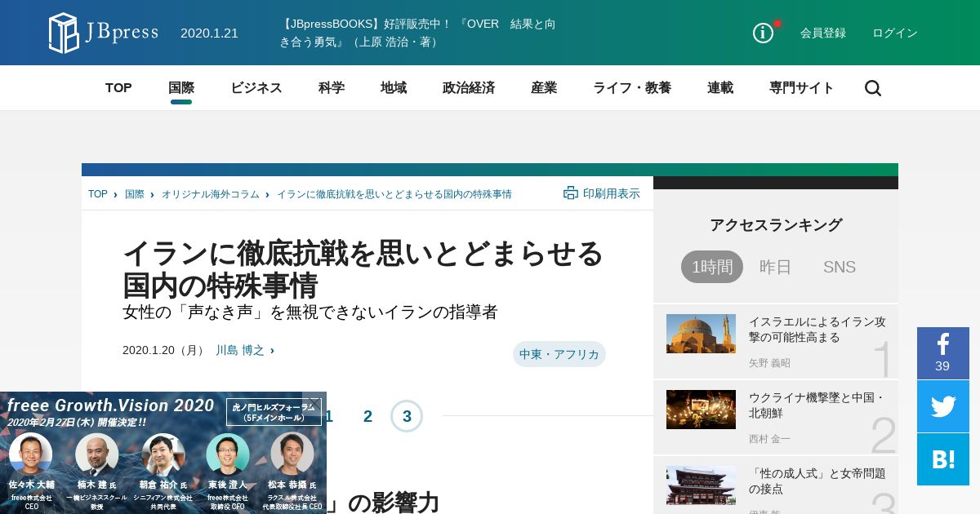The width and height of the screenshot is (980, 514).
Task: Open the 産業 menu
Action: 544,88
